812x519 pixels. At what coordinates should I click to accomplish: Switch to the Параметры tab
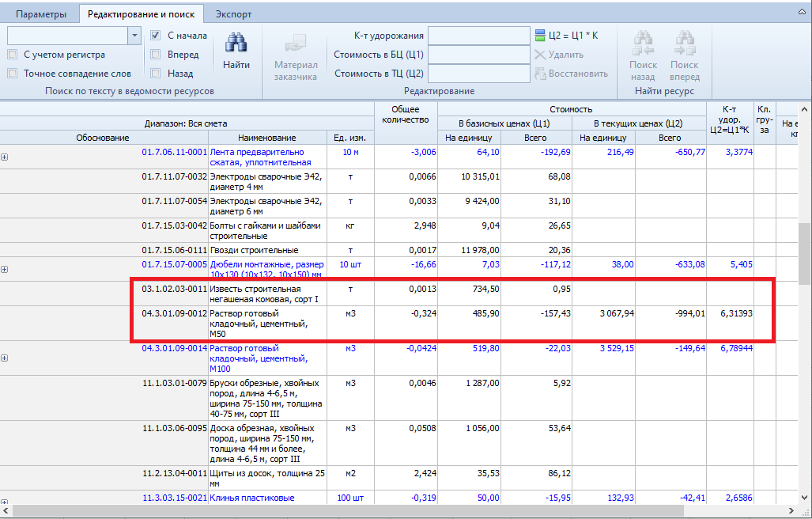coord(40,14)
